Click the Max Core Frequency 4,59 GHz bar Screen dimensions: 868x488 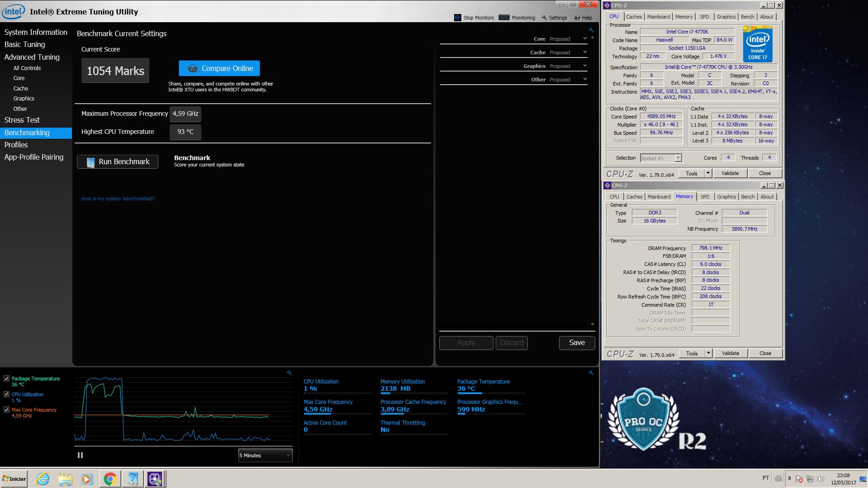pos(337,414)
